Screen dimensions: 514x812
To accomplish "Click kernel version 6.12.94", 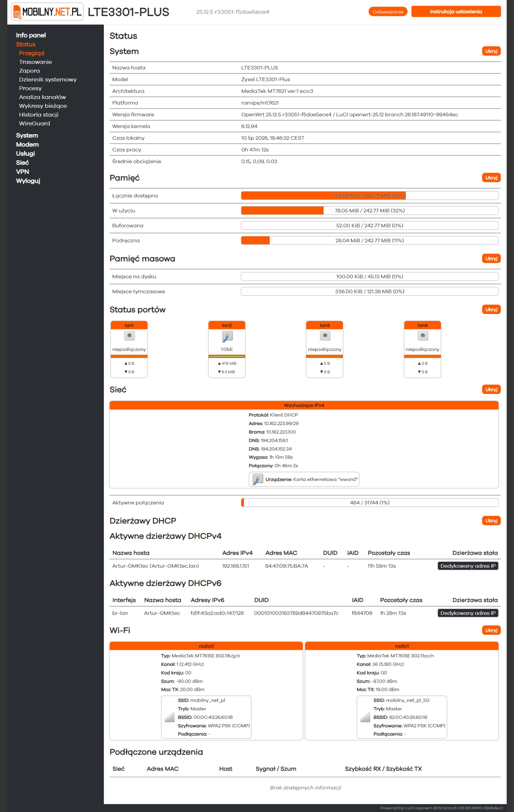I will click(249, 126).
